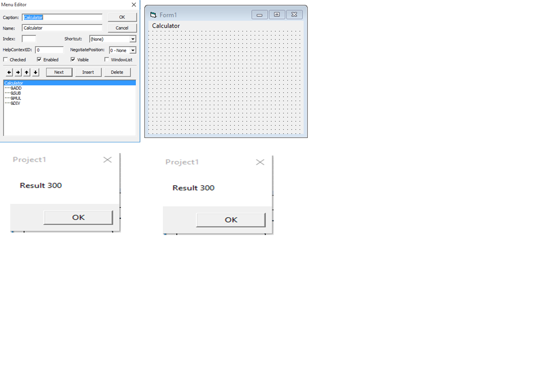
Task: Click the Next button
Action: click(x=59, y=72)
